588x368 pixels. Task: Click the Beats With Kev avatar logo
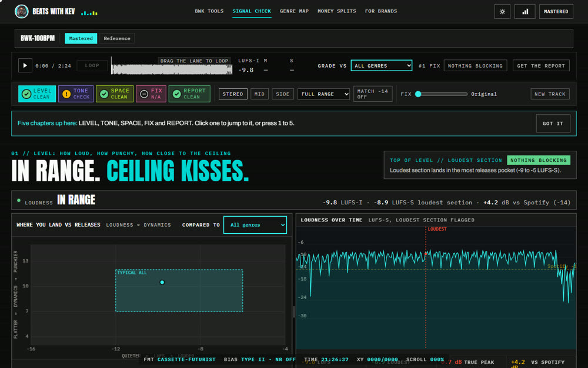(x=21, y=11)
